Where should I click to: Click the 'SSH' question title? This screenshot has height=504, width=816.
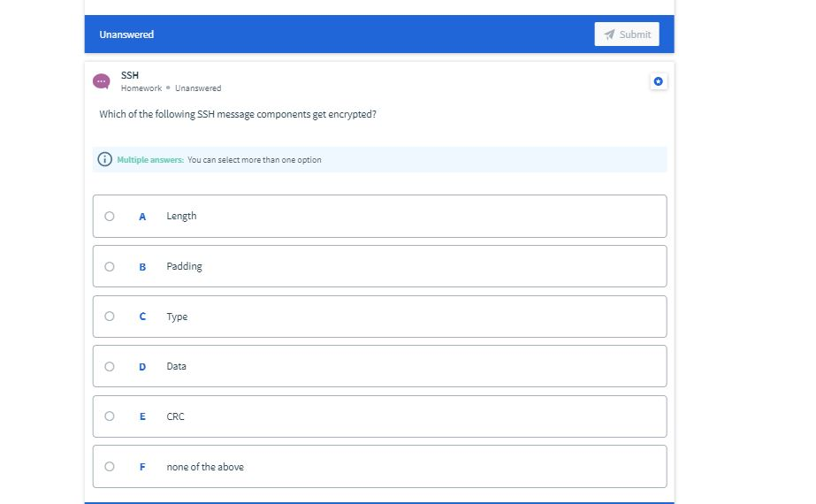tap(130, 75)
